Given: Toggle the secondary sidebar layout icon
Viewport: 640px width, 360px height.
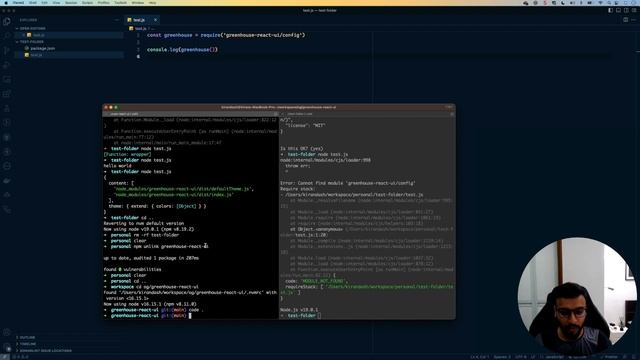Looking at the screenshot, I should [626, 10].
